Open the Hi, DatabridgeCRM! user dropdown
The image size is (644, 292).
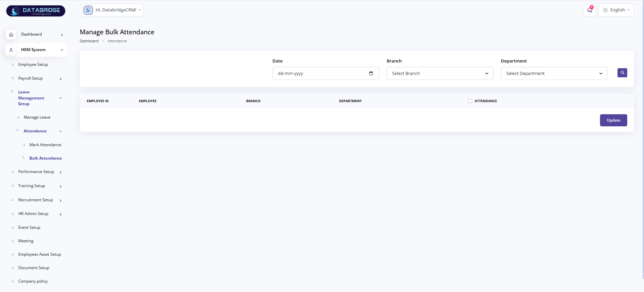coord(113,10)
